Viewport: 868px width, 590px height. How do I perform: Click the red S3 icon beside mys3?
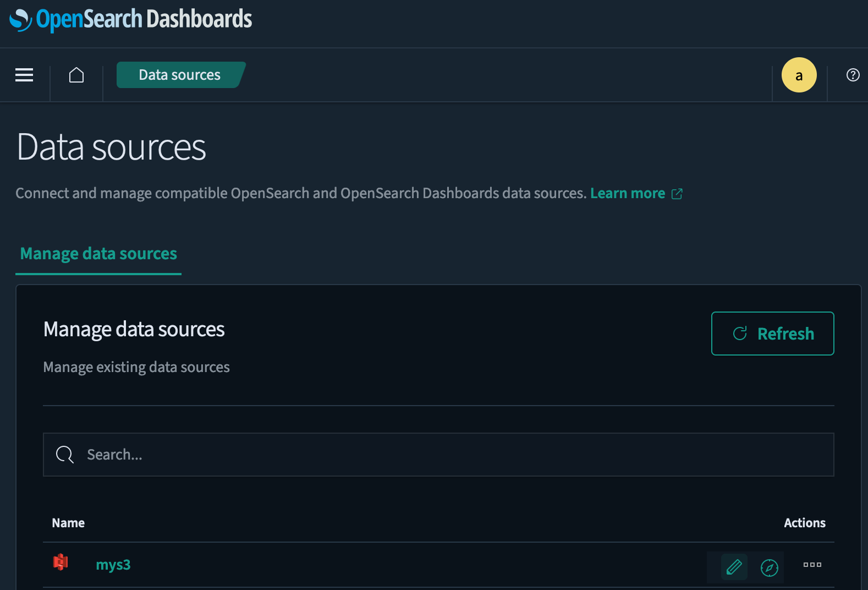pyautogui.click(x=61, y=562)
